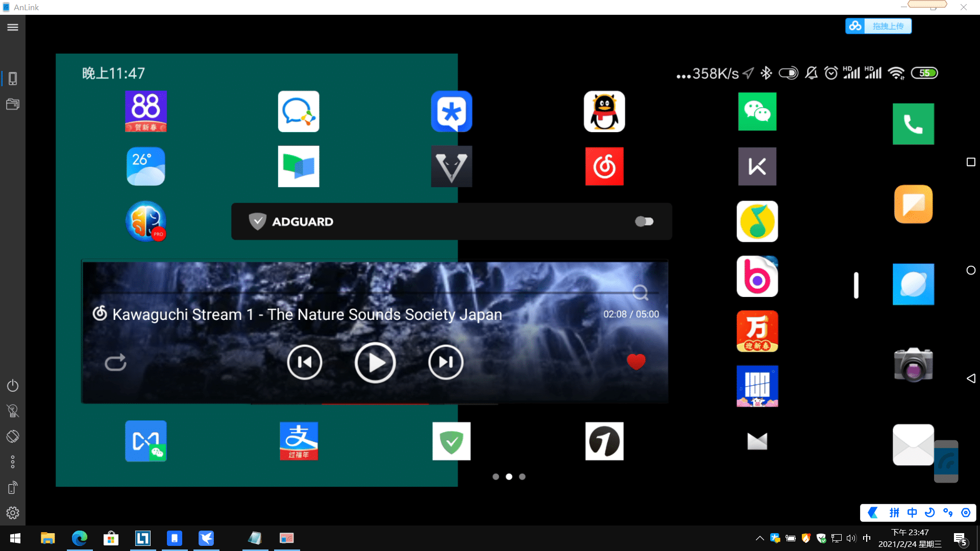This screenshot has height=551, width=980.
Task: Open the QQ Music yellow note app
Action: [x=757, y=221]
